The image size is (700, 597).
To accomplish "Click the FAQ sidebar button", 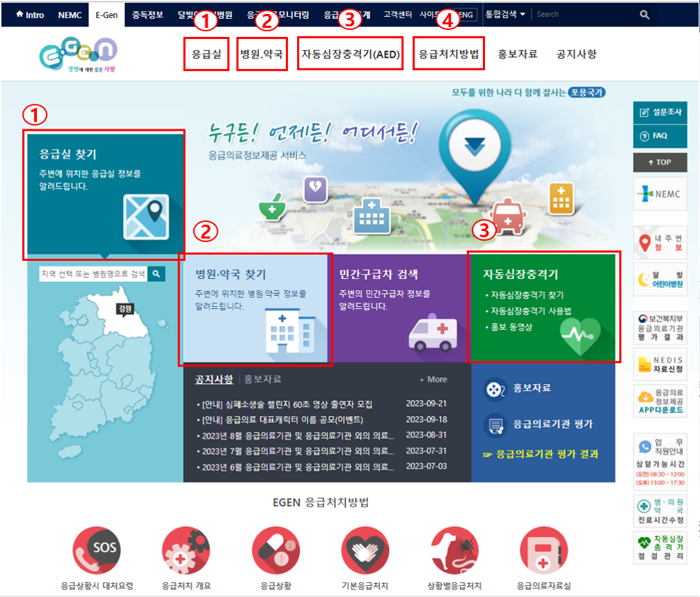I will 660,136.
